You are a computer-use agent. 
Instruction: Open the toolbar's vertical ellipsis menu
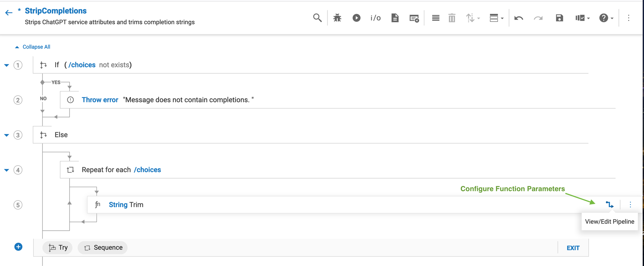coord(628,18)
